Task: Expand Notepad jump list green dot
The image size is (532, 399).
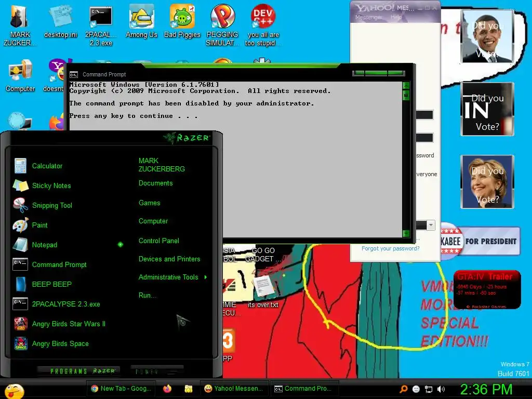Action: click(121, 244)
